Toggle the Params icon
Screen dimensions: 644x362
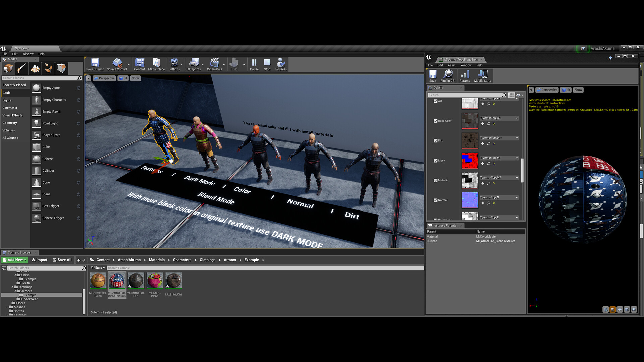(465, 76)
